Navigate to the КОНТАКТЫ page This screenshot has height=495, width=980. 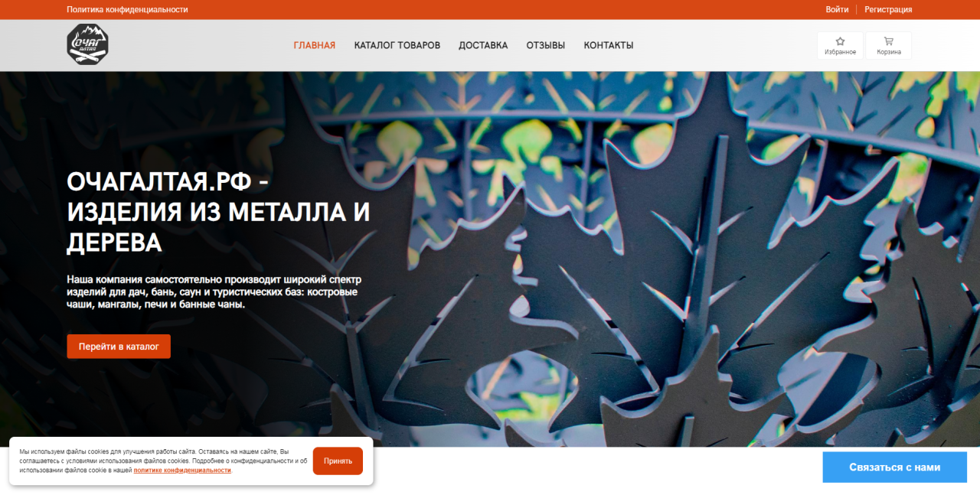point(609,45)
